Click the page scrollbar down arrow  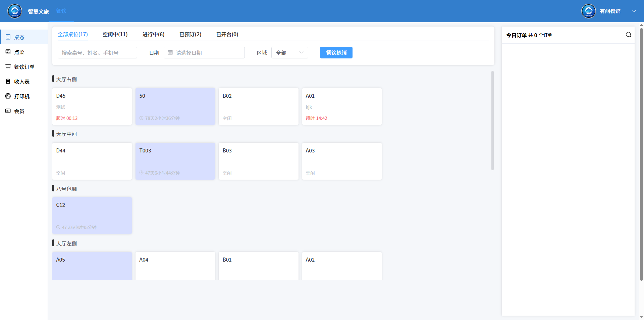pos(642,317)
